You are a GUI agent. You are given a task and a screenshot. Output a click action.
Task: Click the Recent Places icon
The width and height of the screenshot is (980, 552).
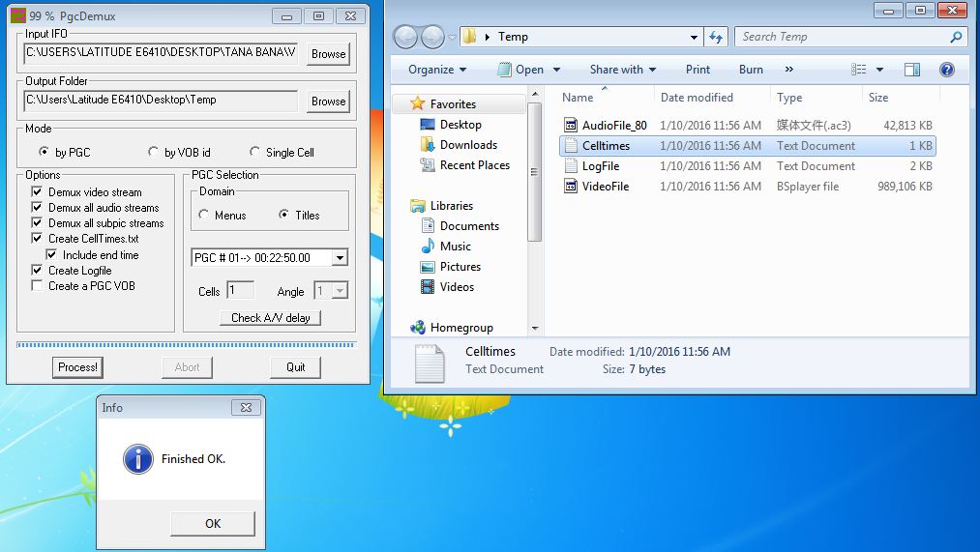[x=428, y=165]
